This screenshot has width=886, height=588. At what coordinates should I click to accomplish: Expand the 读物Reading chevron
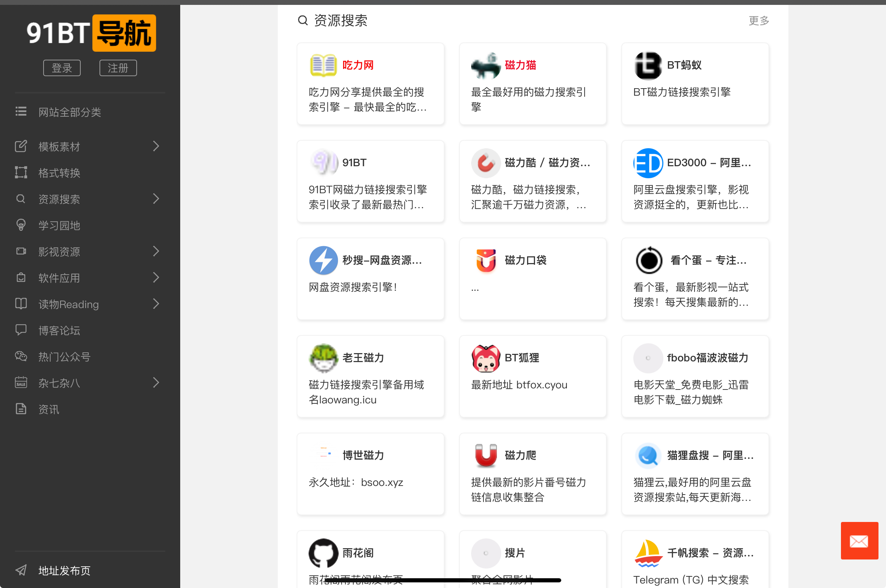point(156,304)
